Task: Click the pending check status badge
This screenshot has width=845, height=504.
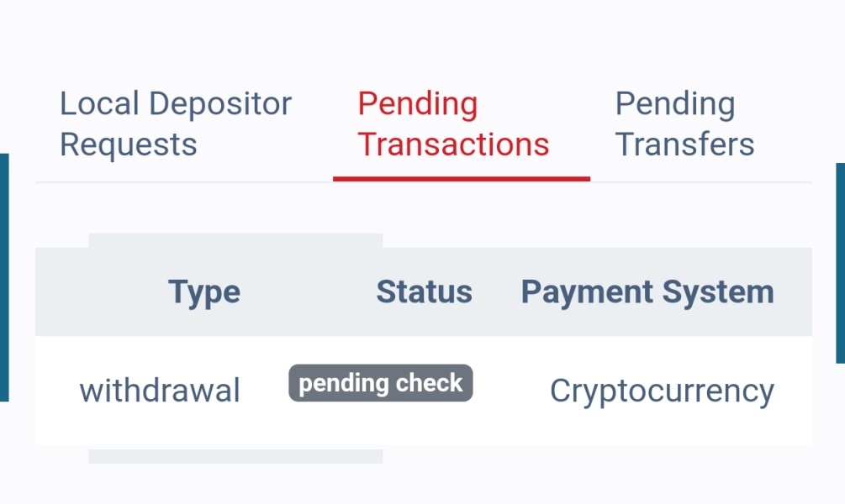Action: 381,383
